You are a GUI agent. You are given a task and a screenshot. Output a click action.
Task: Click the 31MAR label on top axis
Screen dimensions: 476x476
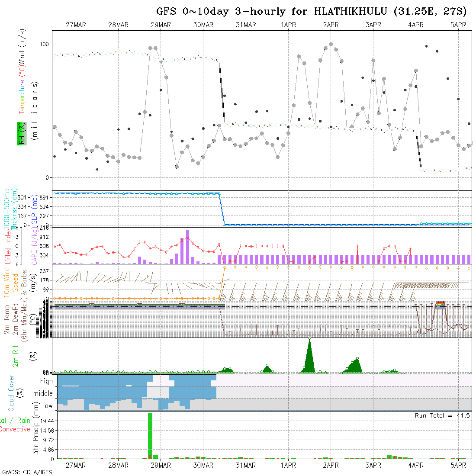(246, 25)
